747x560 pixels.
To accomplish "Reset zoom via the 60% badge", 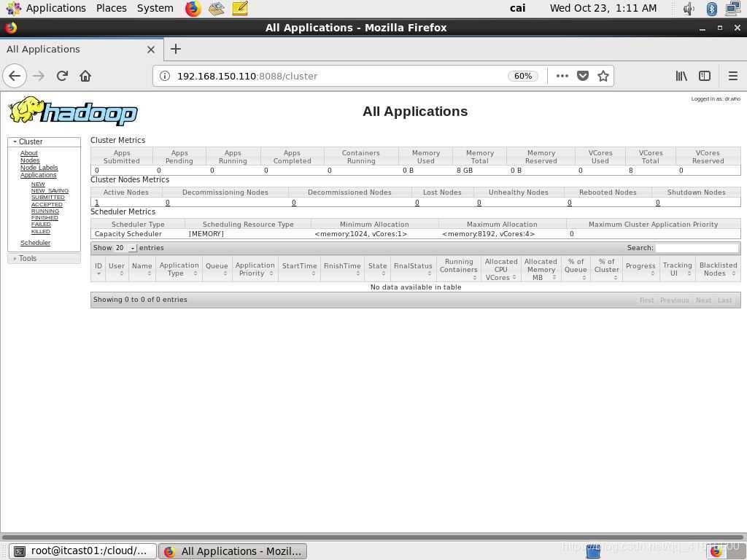I will [522, 76].
